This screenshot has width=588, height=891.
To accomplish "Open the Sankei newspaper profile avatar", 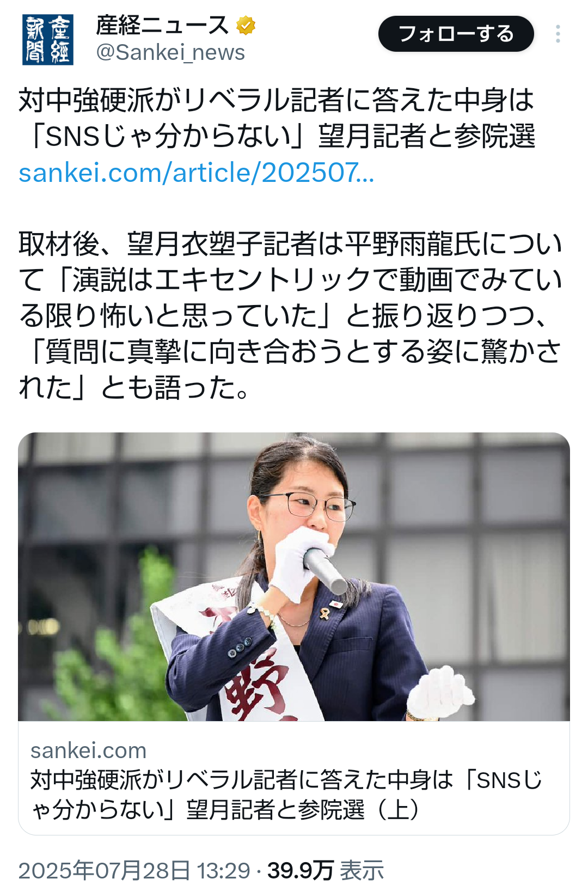I will (48, 40).
